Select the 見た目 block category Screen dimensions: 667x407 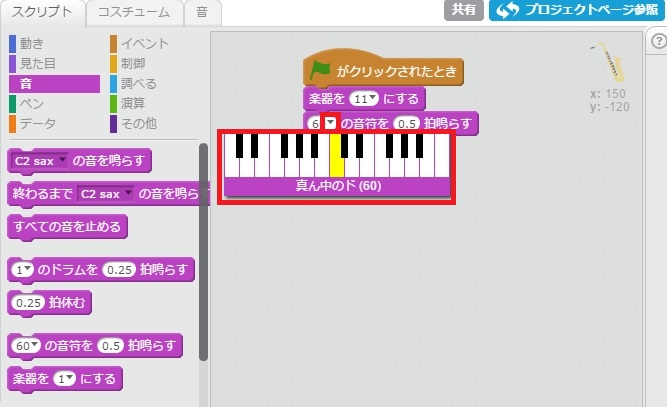pos(37,63)
